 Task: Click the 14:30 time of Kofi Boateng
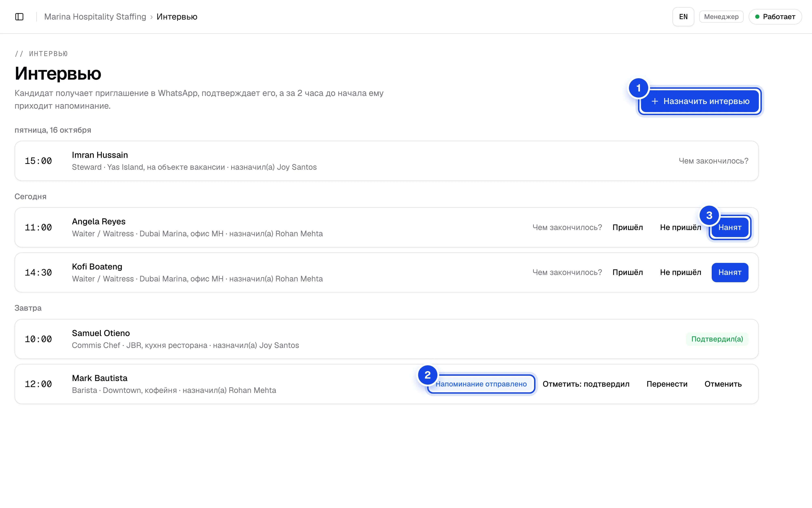click(x=38, y=272)
